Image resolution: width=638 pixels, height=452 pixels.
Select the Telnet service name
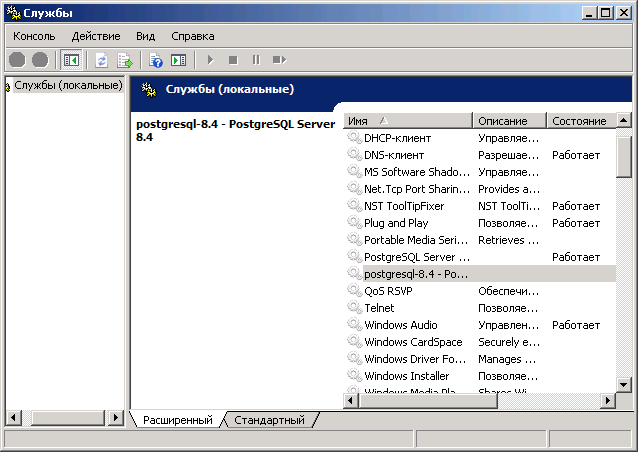coord(379,308)
